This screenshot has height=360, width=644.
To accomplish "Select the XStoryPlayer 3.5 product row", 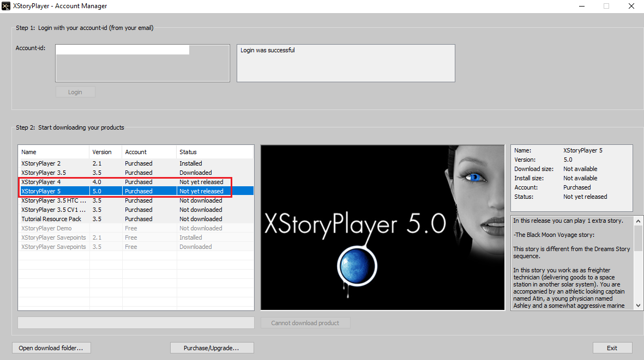I will [x=136, y=173].
